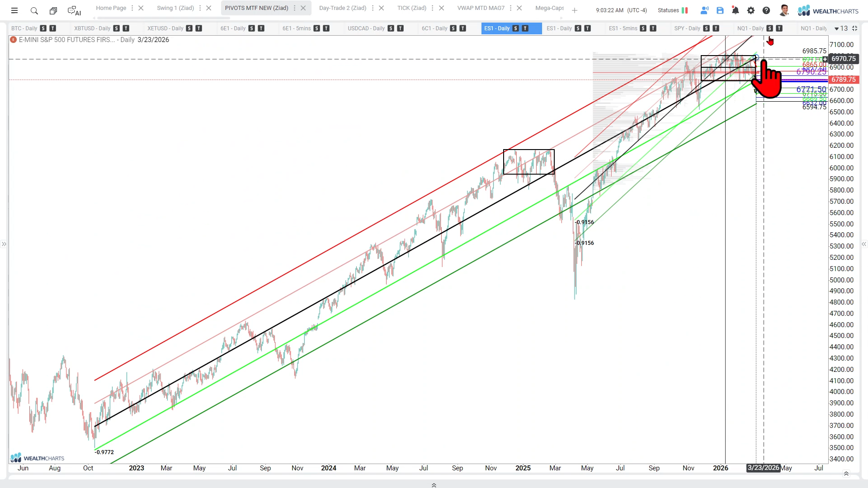Toggle the T button on SPY - Daily
The image size is (868, 488).
point(716,28)
